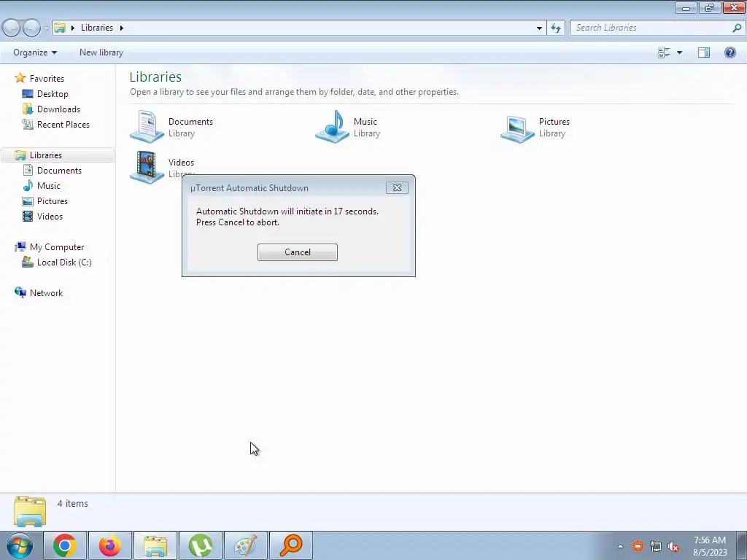Close the µTorrent Automatic Shutdown dialog
Viewport: 747px width, 560px height.
(x=397, y=187)
